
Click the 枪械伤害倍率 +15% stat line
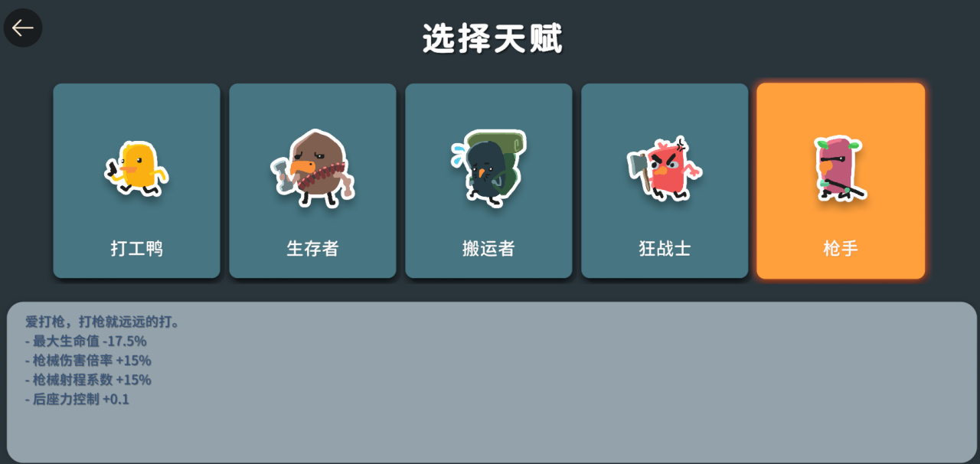88,361
